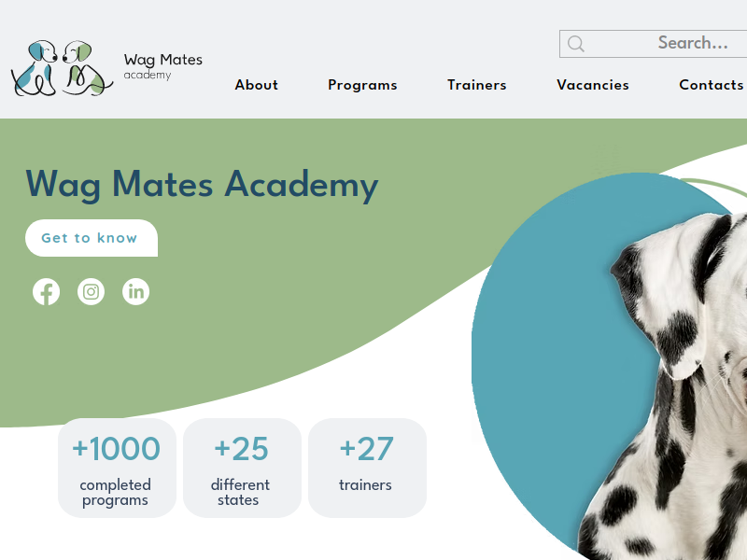Click the teal circle behind the dog

[x=548, y=362]
